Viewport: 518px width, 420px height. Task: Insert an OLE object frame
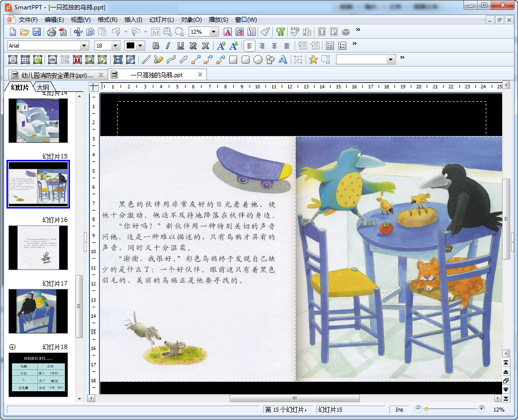(53, 60)
